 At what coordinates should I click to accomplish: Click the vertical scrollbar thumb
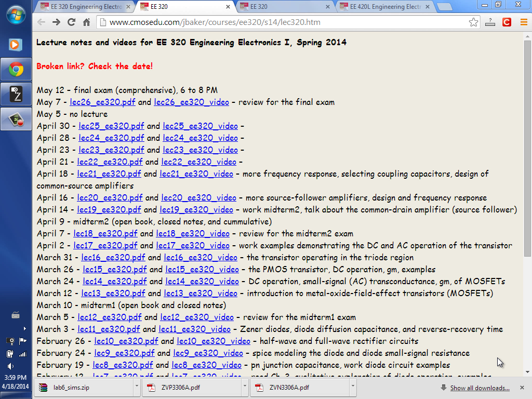tap(527, 148)
